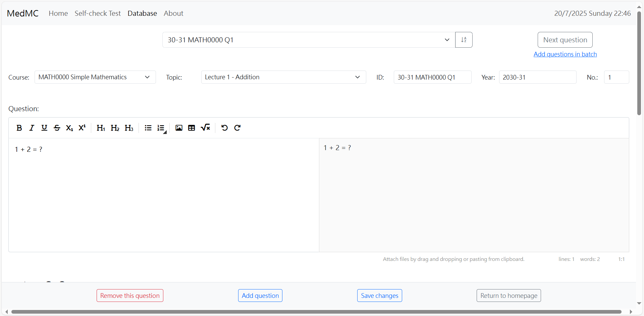The image size is (644, 316).
Task: Click the sort order button beside question selector
Action: (464, 40)
